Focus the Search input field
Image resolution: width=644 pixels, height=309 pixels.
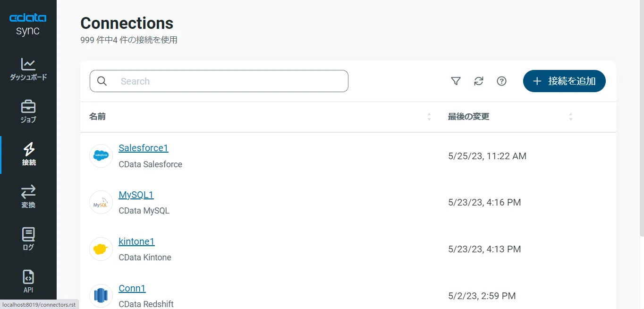click(x=227, y=81)
